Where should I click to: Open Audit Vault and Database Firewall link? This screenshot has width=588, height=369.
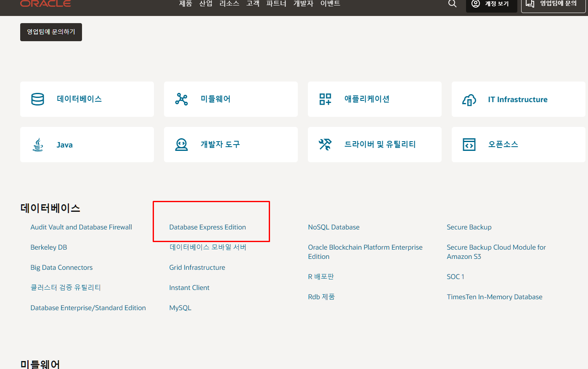[81, 227]
